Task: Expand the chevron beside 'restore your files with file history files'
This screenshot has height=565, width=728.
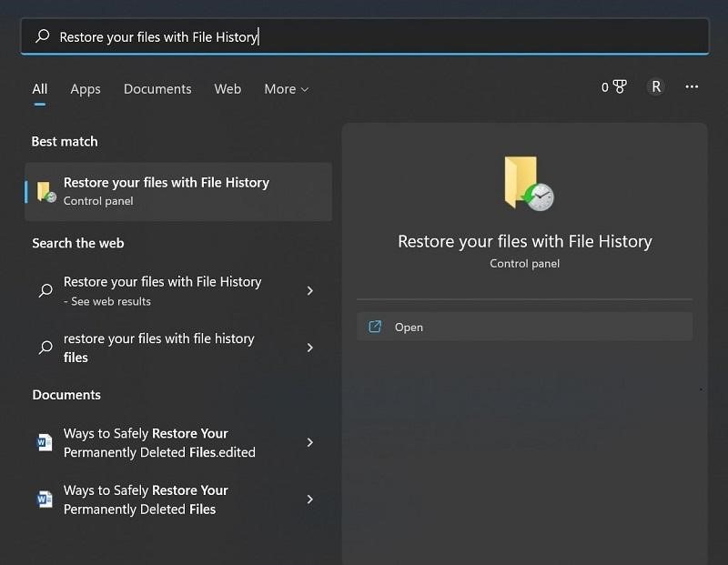Action: 309,347
